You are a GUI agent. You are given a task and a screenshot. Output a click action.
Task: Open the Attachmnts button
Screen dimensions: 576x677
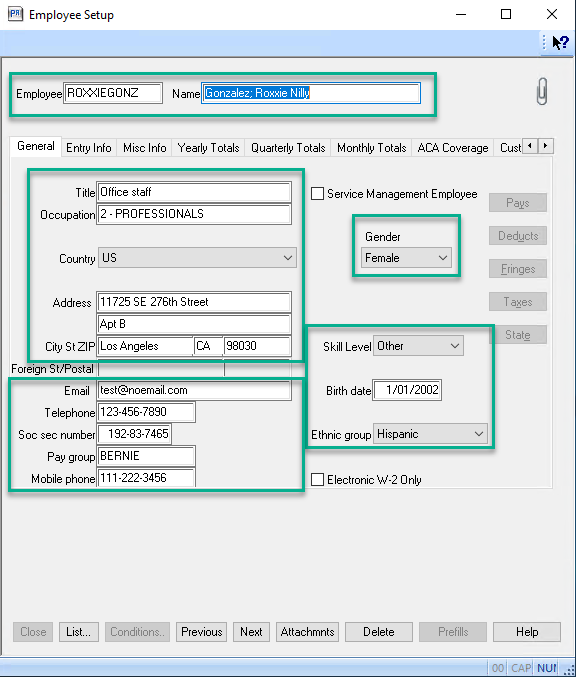307,632
